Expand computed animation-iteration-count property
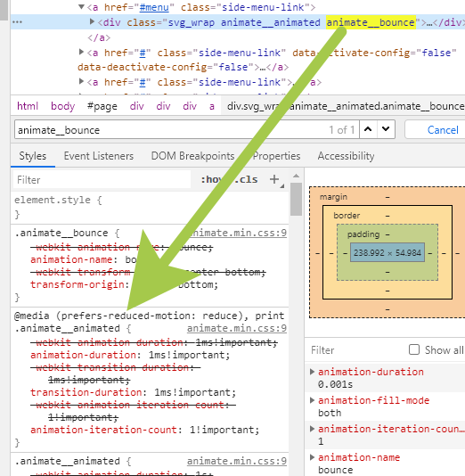 312,429
